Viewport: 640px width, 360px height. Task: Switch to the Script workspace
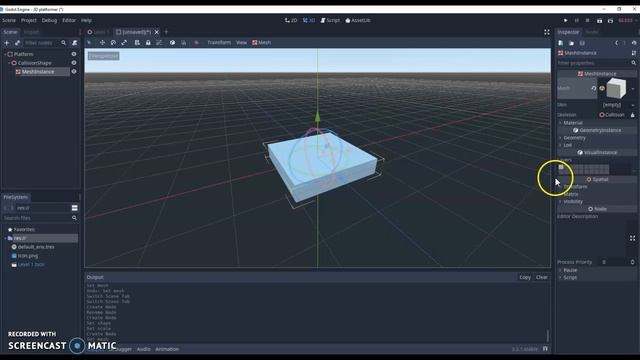click(330, 20)
